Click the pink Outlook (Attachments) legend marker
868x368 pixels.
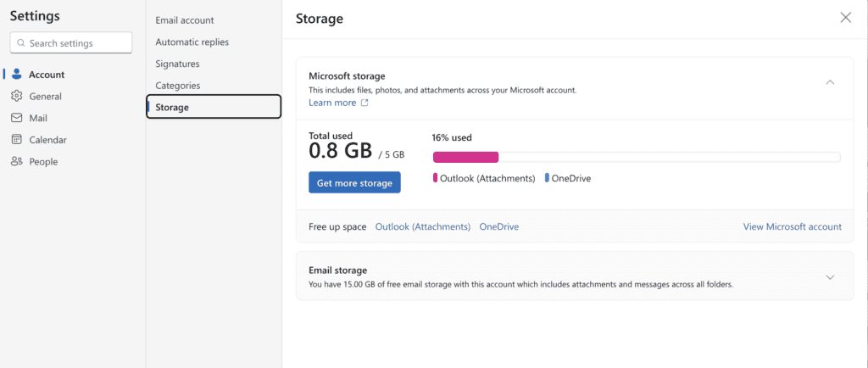coord(435,178)
